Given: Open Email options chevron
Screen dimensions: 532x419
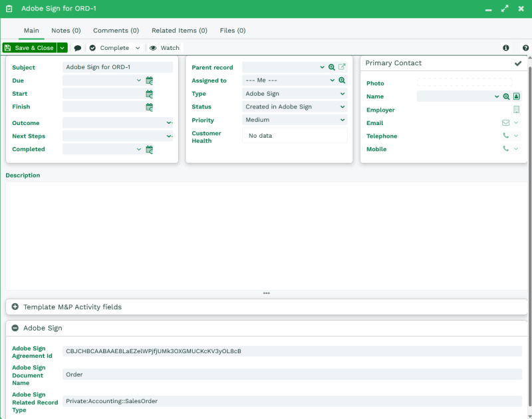Looking at the screenshot, I should (516, 123).
